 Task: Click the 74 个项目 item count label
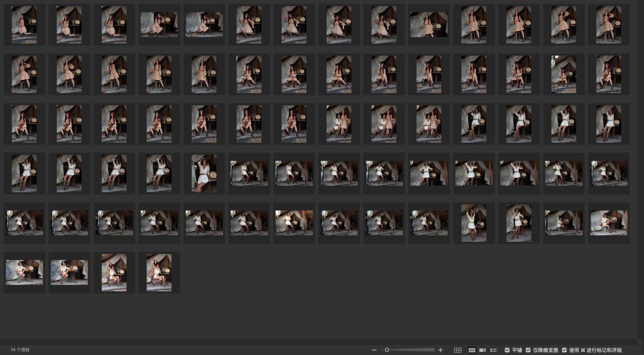coord(20,349)
